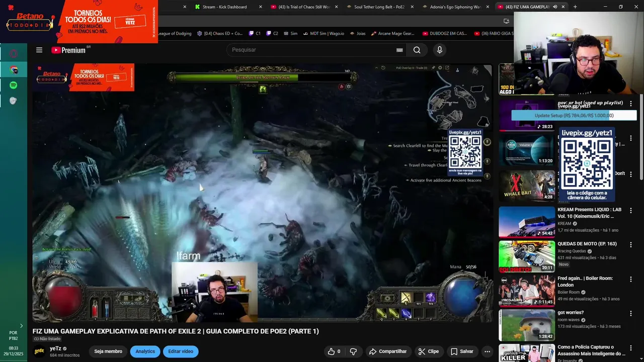Mute the FIZ UMA GAMEPLAY tab audio icon

click(555, 7)
